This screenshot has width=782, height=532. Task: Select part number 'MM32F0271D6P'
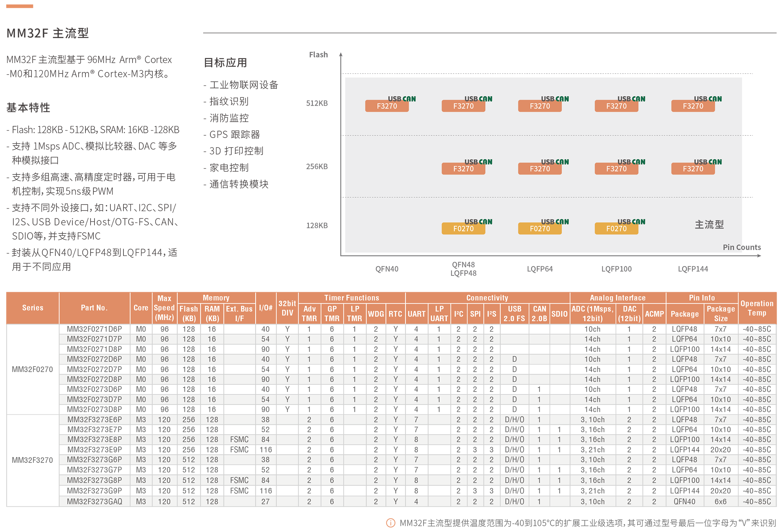tap(94, 329)
